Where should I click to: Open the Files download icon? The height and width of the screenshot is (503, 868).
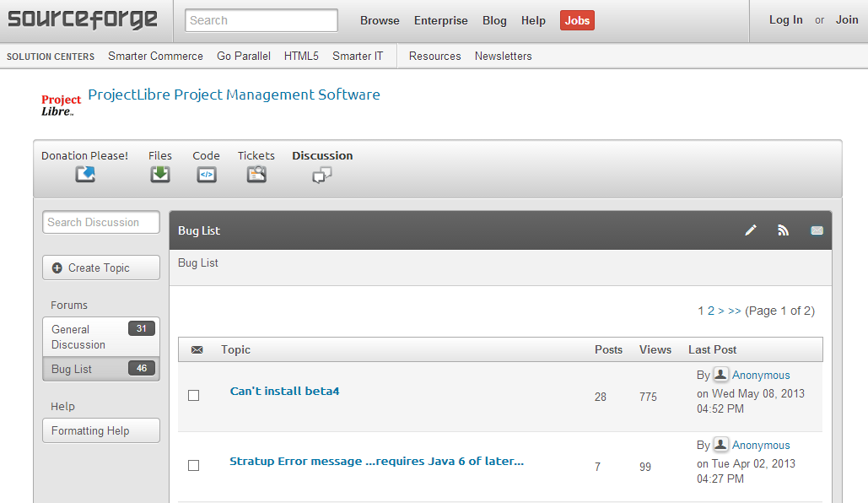point(160,174)
